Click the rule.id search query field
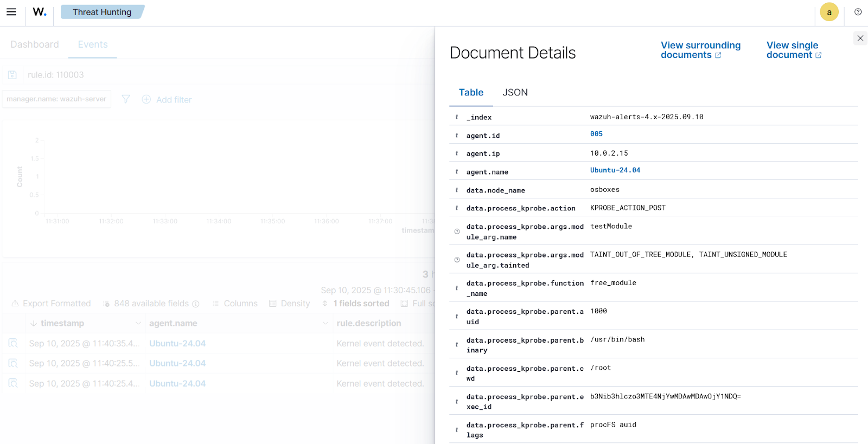 [x=217, y=75]
